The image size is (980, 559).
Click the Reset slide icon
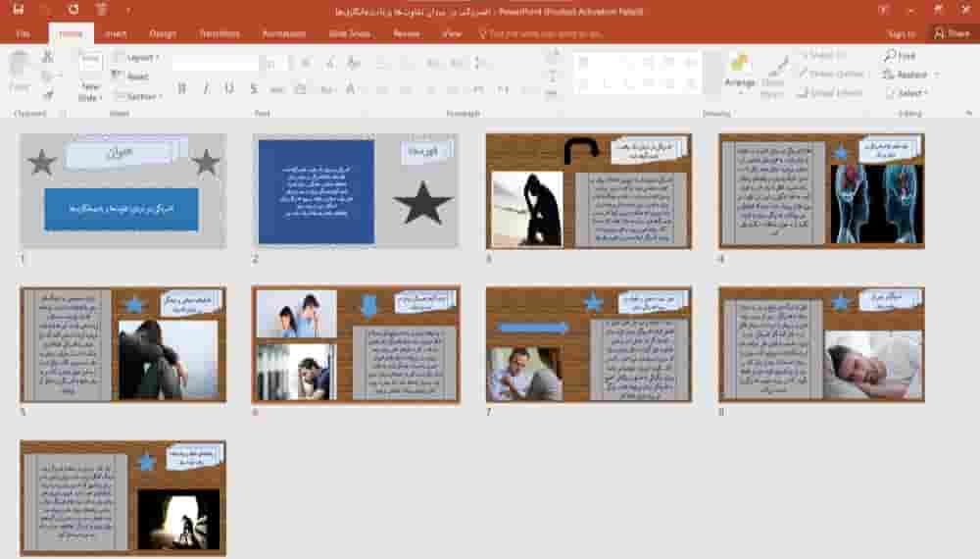coord(132,76)
